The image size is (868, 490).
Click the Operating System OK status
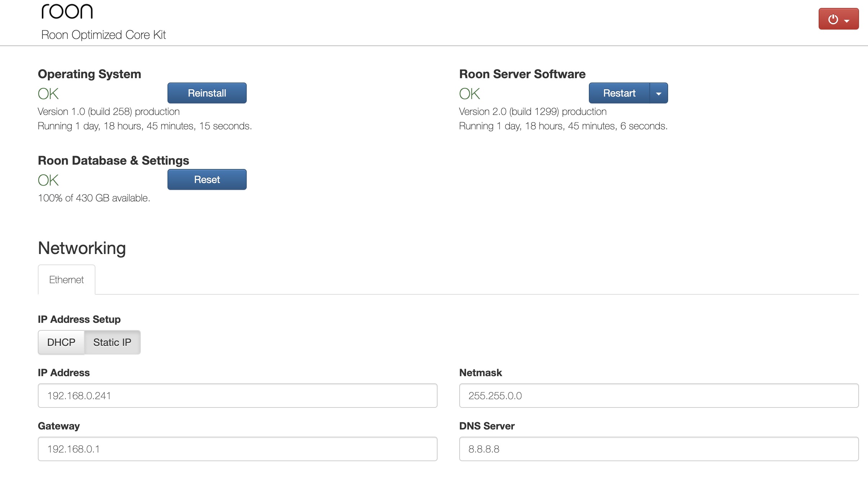pyautogui.click(x=48, y=94)
